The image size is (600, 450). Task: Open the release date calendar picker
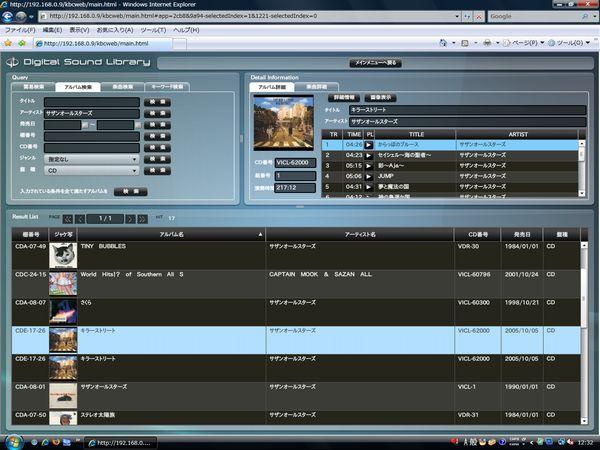[x=86, y=124]
